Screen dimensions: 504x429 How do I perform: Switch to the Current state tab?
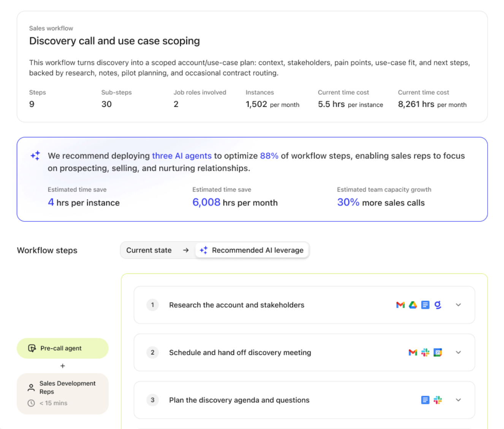pyautogui.click(x=149, y=250)
